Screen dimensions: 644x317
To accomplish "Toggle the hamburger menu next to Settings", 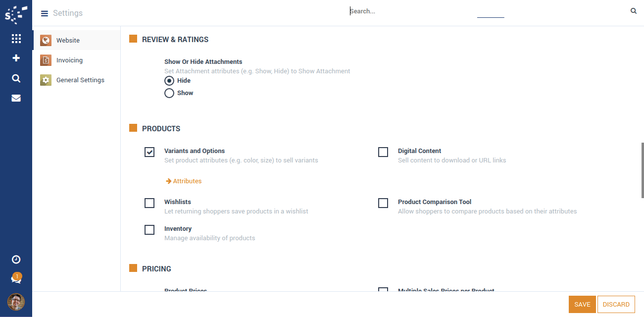I will (x=45, y=13).
